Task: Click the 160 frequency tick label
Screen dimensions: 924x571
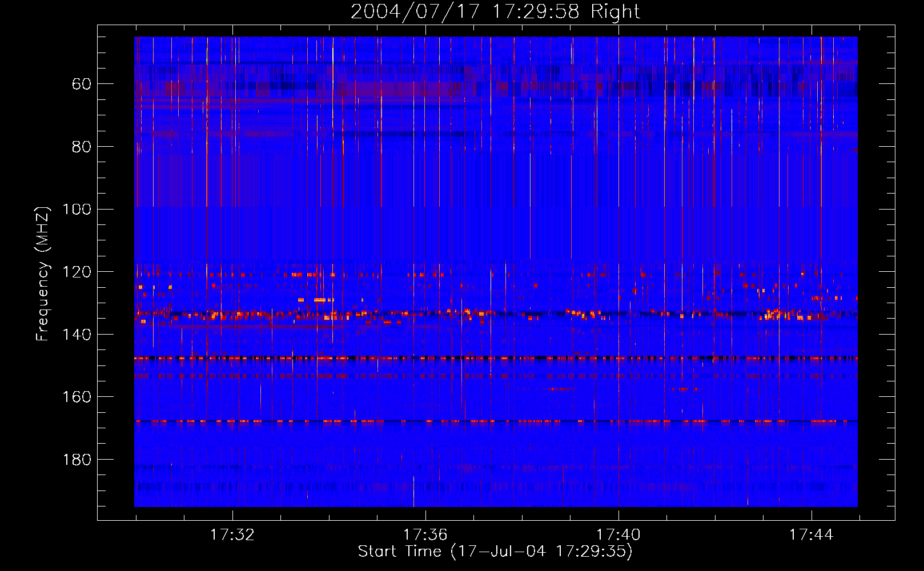Action: 77,397
